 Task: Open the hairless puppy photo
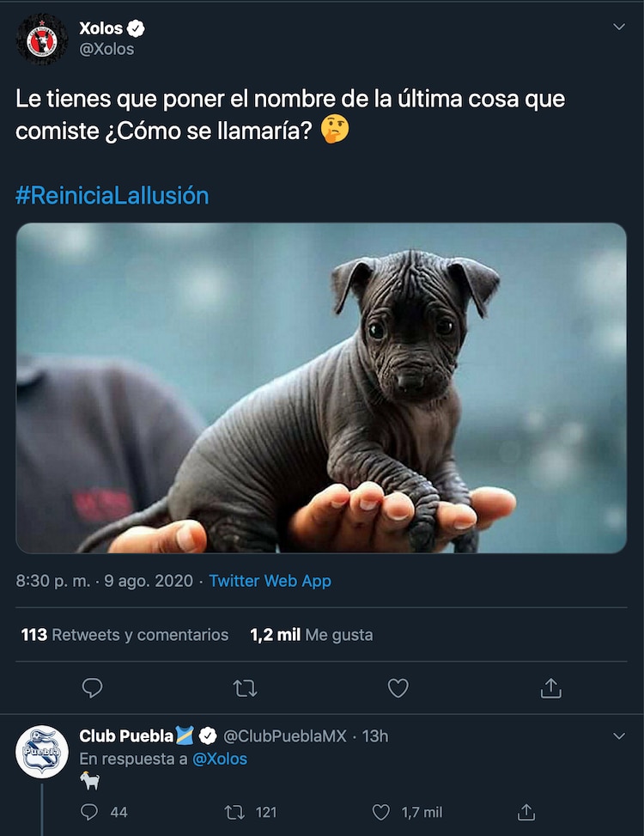[321, 387]
